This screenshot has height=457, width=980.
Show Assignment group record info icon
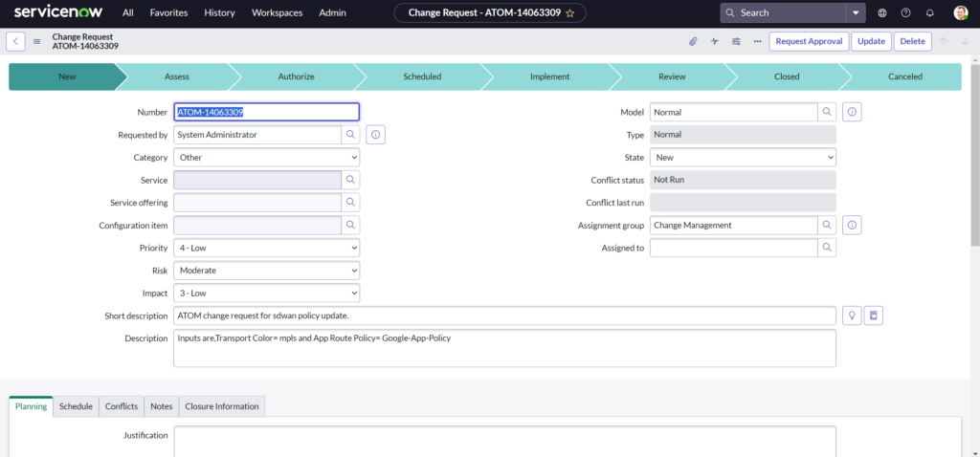tap(852, 225)
